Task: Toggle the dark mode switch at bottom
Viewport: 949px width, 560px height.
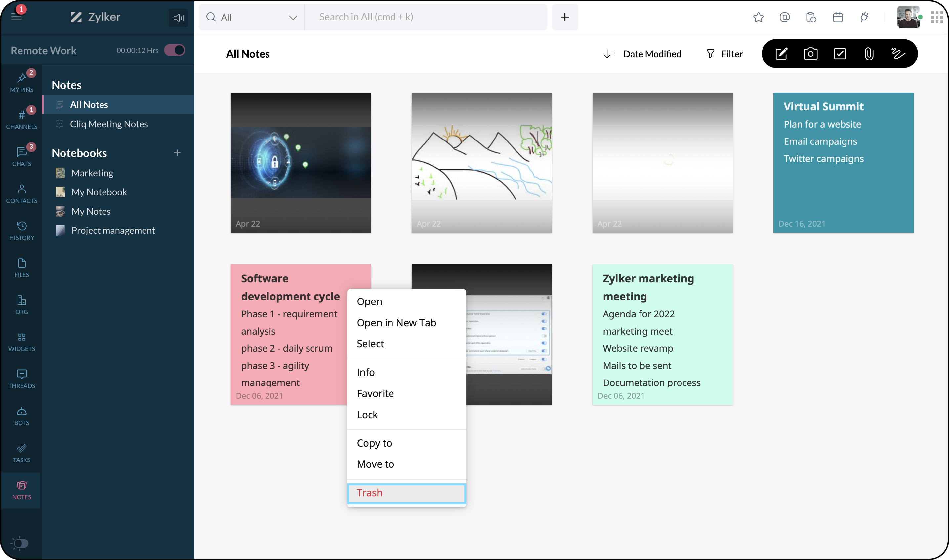Action: [20, 543]
